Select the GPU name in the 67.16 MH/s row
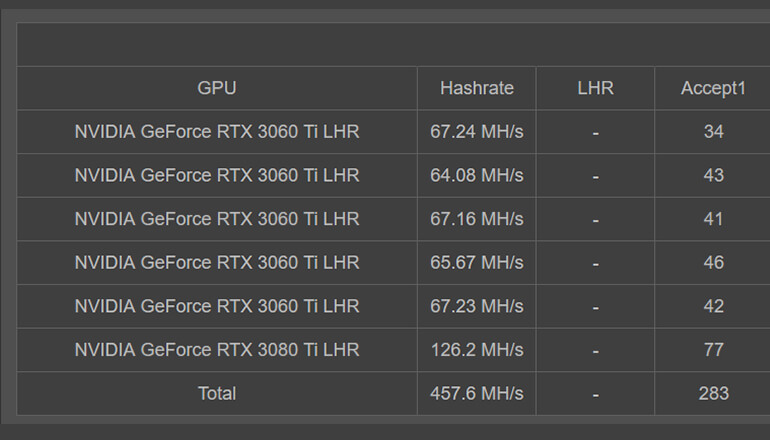The height and width of the screenshot is (440, 770). coord(217,219)
